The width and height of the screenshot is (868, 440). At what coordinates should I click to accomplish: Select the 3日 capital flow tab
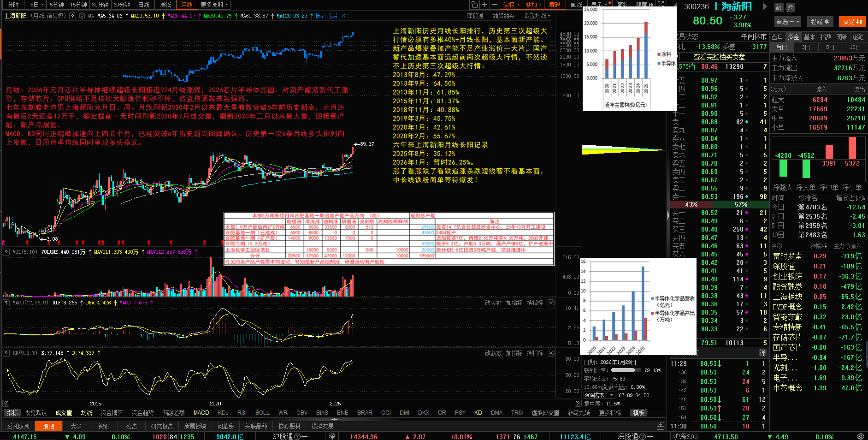pos(806,47)
